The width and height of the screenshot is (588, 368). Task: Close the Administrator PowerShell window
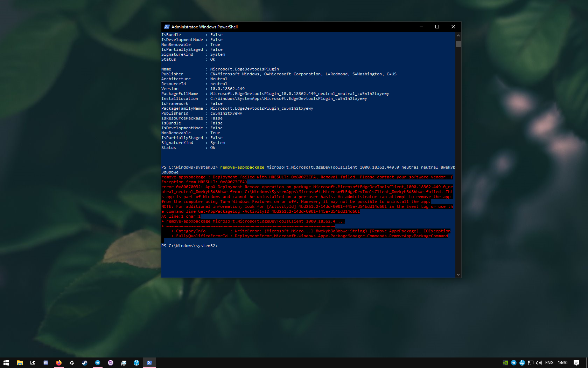pyautogui.click(x=453, y=27)
